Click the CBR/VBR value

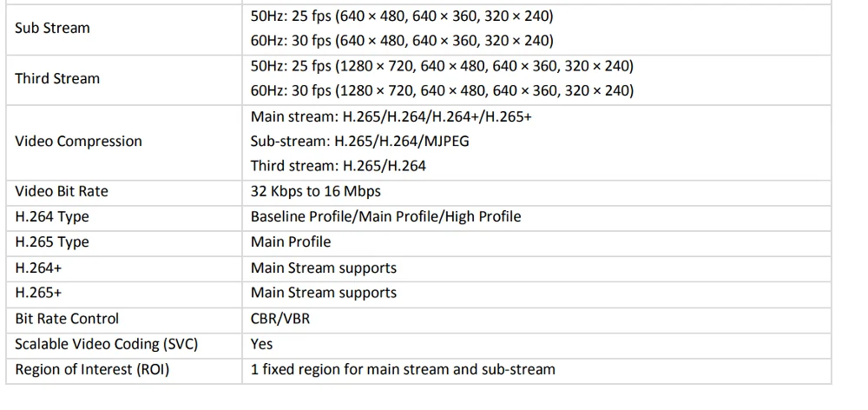[279, 319]
